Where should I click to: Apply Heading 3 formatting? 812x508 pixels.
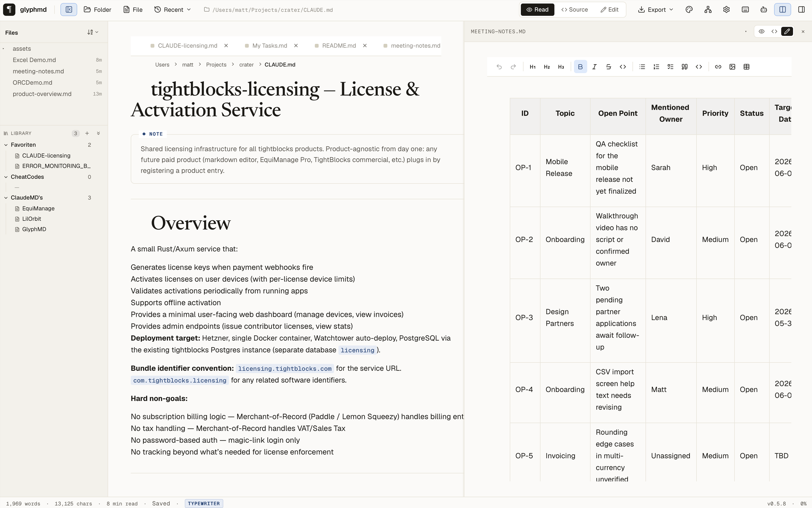click(x=561, y=67)
